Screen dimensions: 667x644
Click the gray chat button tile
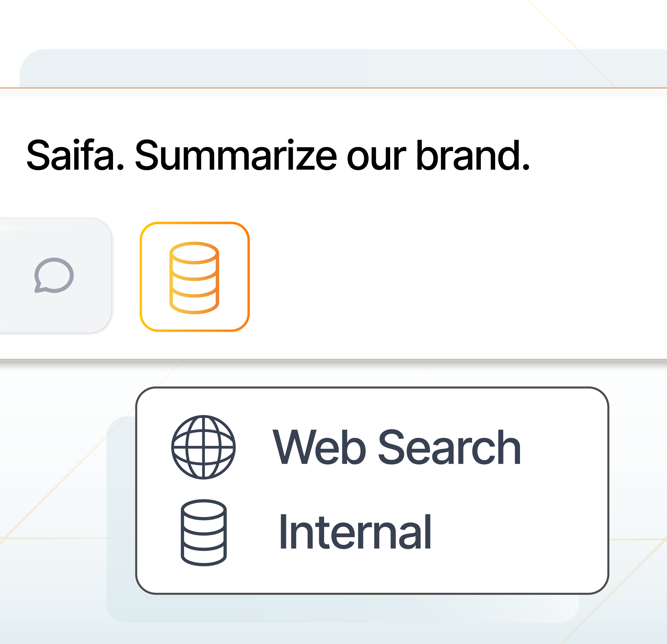(54, 276)
